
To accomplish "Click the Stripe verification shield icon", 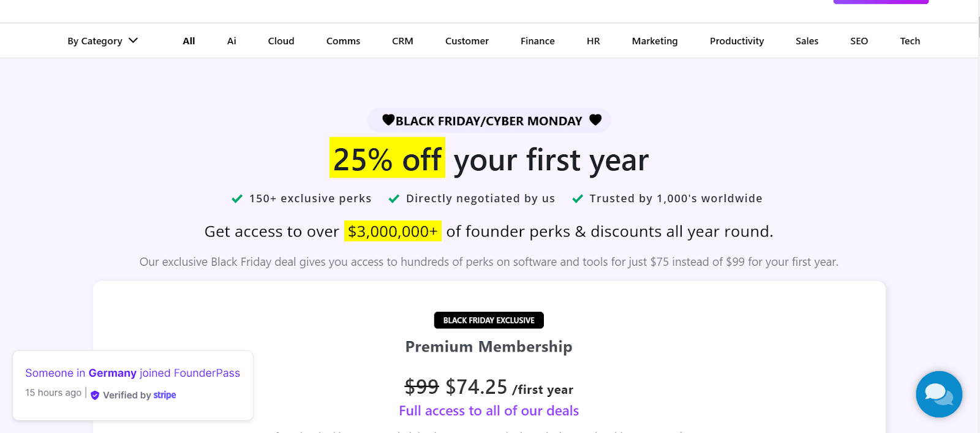I will 95,395.
